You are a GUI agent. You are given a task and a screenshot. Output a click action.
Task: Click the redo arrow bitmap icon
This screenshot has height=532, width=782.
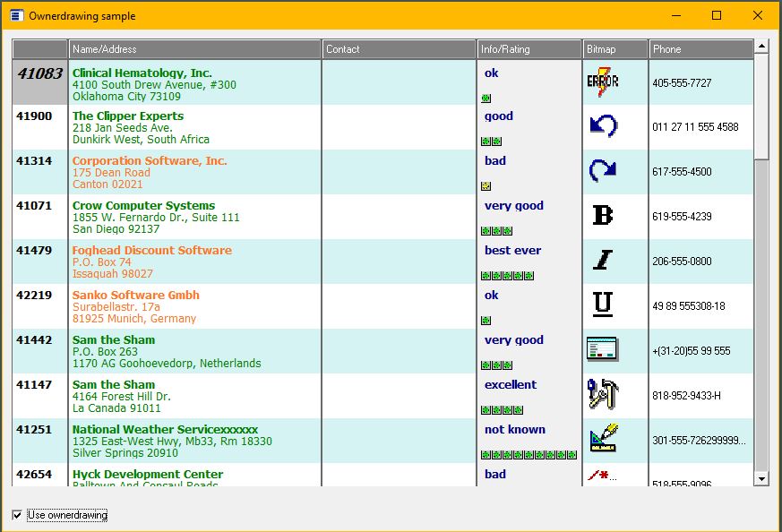pyautogui.click(x=603, y=170)
